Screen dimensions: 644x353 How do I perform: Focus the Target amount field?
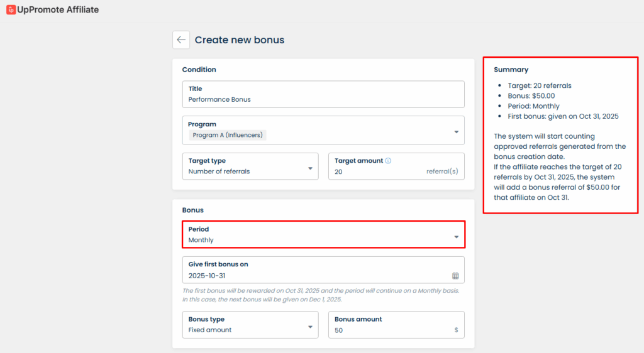coord(377,171)
